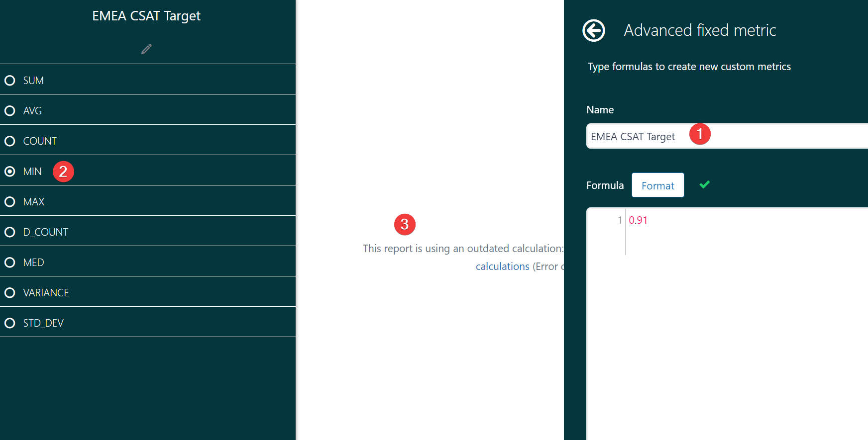This screenshot has width=868, height=440.
Task: Go back using the circled arrow icon
Action: [594, 31]
